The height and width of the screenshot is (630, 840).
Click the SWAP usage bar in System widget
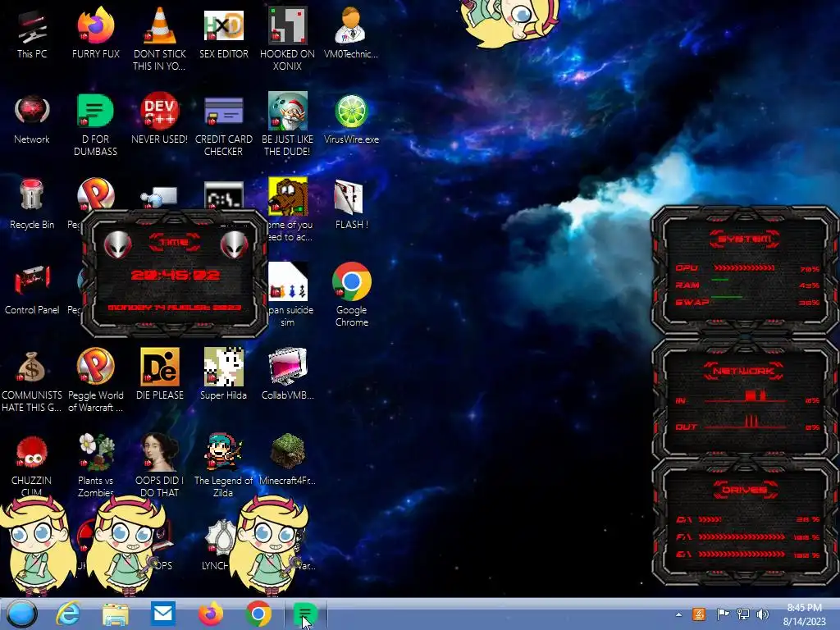click(727, 297)
